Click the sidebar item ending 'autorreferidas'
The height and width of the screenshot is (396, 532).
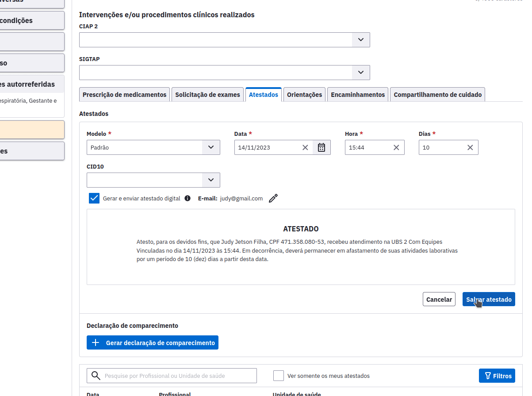(x=32, y=84)
